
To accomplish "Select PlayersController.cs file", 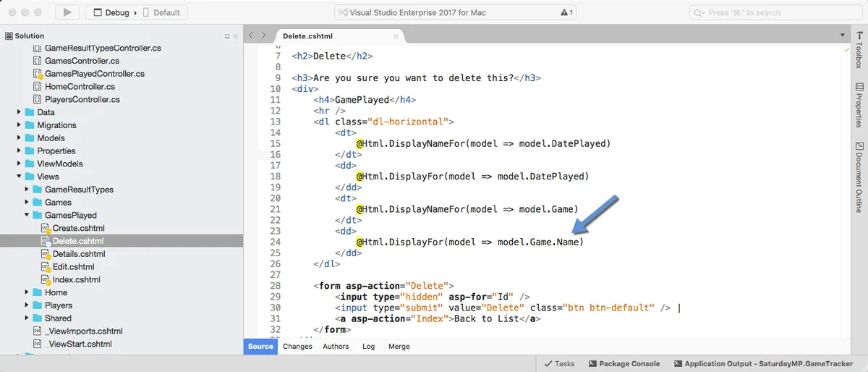I will (82, 100).
